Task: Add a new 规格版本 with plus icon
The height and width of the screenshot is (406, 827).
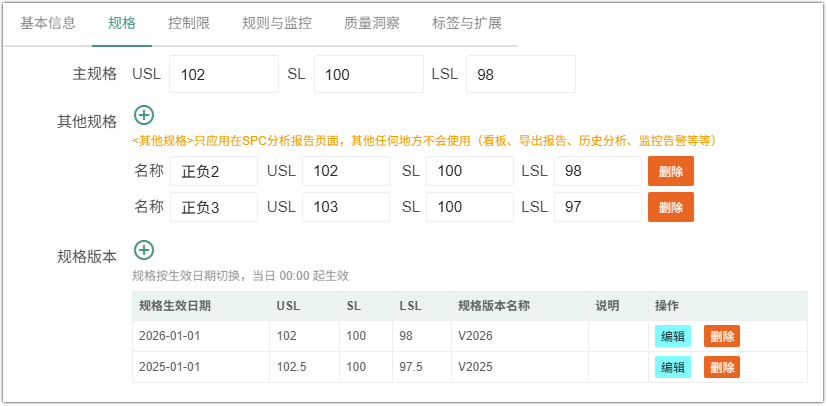Action: (143, 250)
